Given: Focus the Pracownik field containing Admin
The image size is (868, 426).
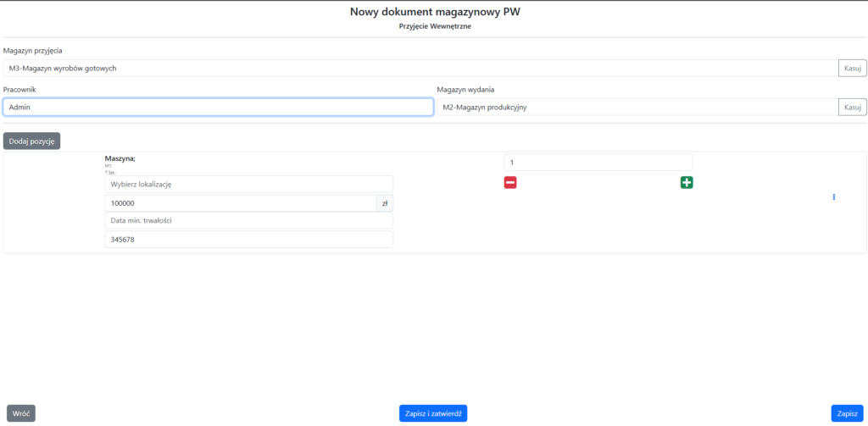Looking at the screenshot, I should 218,107.
